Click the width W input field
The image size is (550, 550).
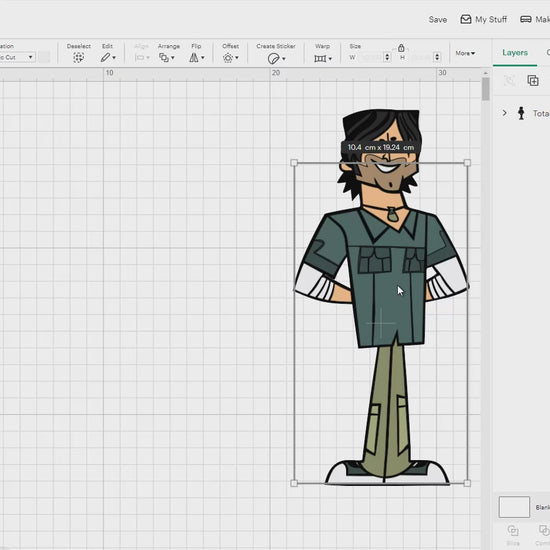pos(371,57)
